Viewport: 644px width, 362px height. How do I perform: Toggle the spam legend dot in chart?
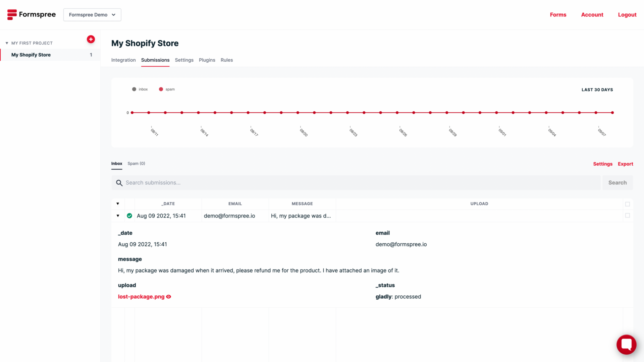161,89
